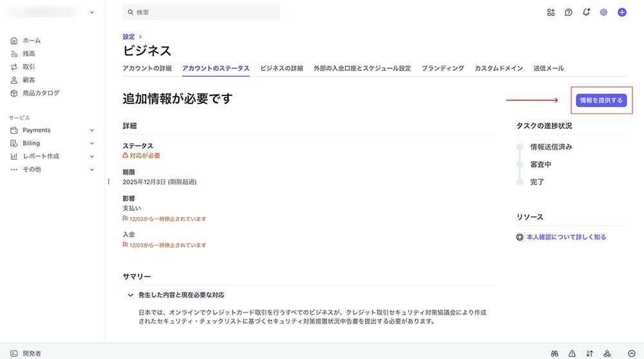Click the 完了 progress step
The height and width of the screenshot is (359, 644).
pos(537,182)
